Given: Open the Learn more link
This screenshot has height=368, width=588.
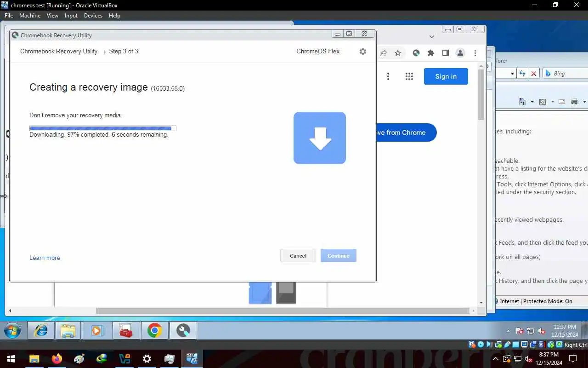Looking at the screenshot, I should point(45,258).
